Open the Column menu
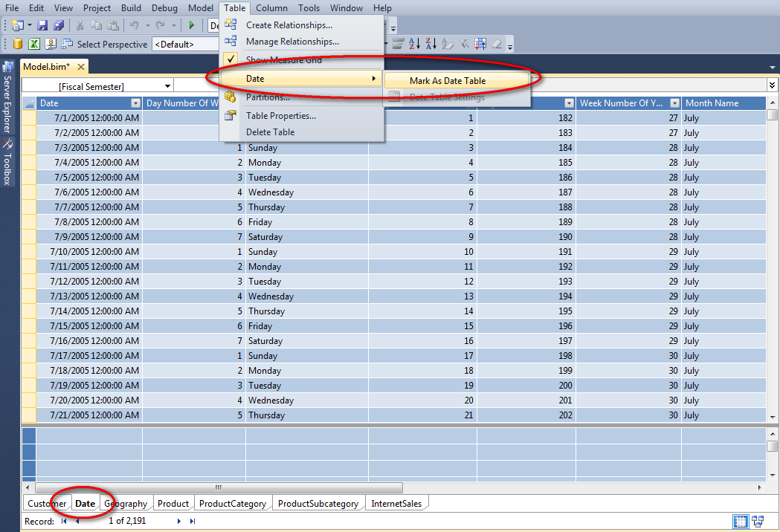 271,8
